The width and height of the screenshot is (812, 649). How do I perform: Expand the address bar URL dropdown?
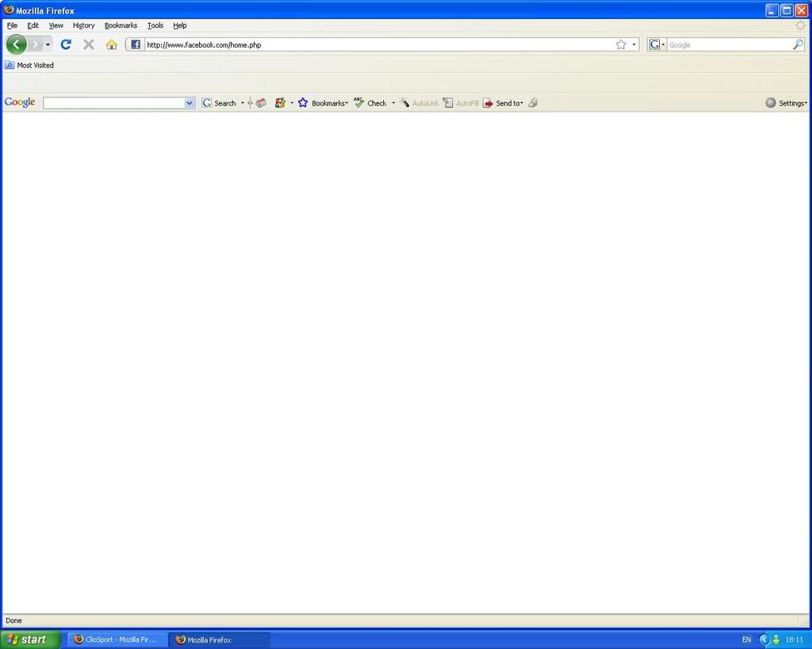634,44
